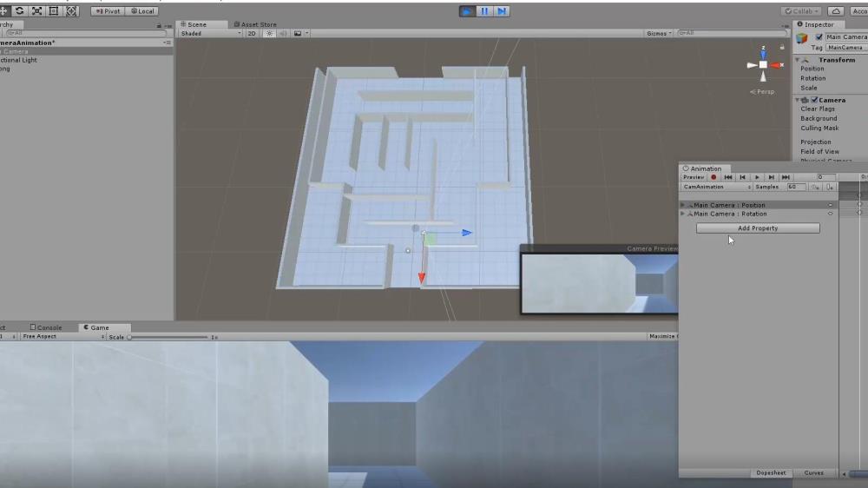Toggle scene effects image icon
Viewport: 868px width, 488px height.
coord(298,34)
